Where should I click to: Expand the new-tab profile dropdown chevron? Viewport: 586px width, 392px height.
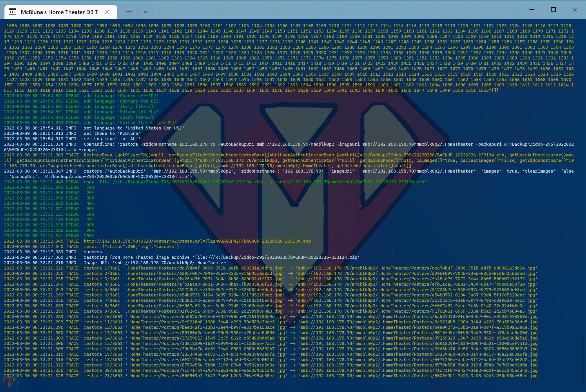tap(145, 12)
